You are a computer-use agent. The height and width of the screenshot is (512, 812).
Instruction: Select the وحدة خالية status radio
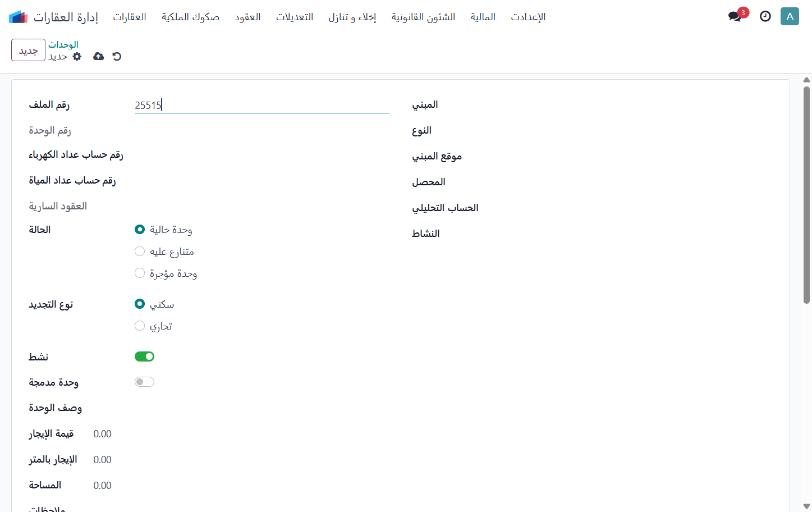140,229
